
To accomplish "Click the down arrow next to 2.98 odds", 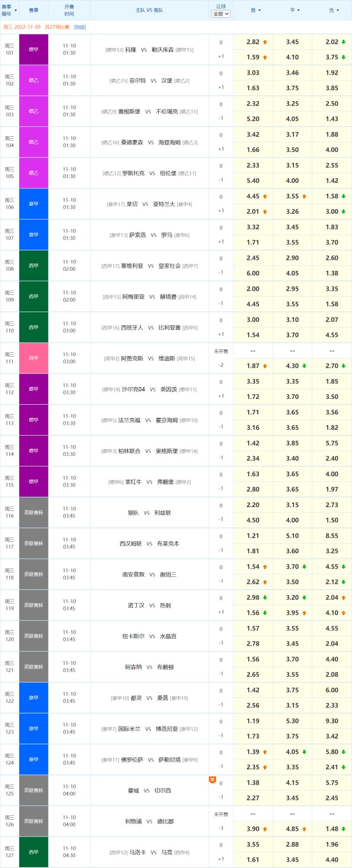I will point(265,598).
